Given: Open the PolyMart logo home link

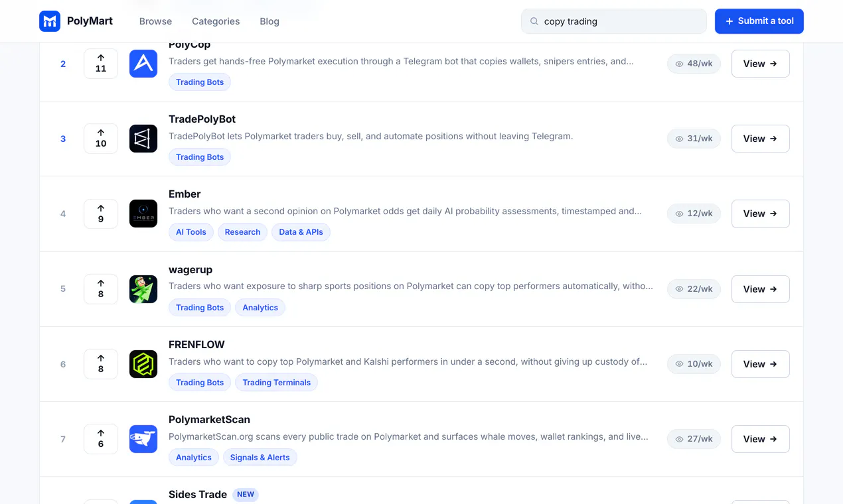Looking at the screenshot, I should (x=76, y=21).
